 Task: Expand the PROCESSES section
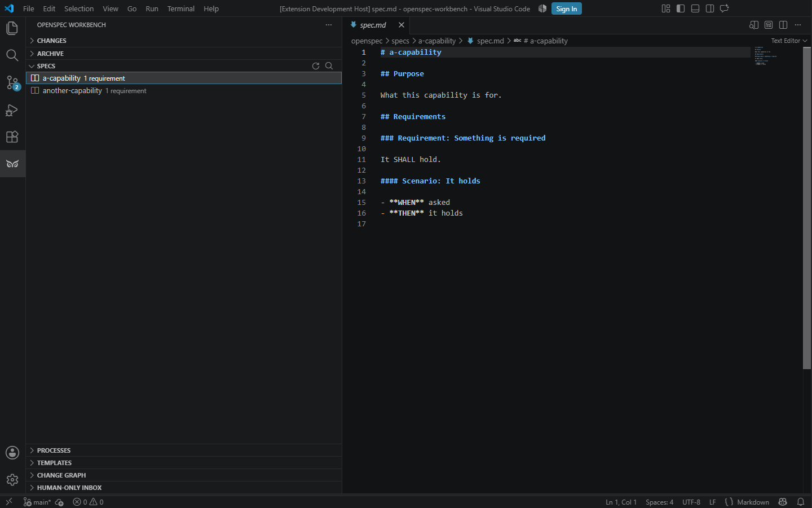tap(184, 450)
